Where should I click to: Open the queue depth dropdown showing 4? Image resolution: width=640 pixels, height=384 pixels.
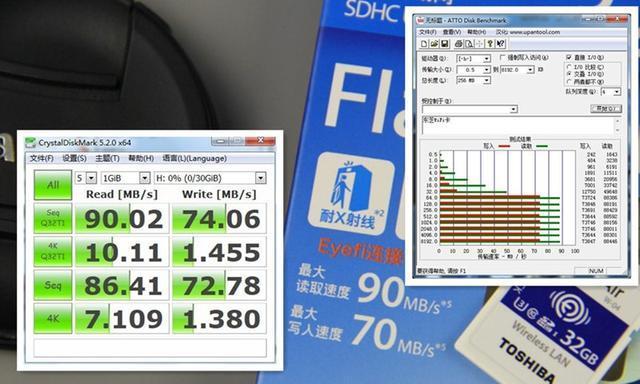tap(611, 92)
